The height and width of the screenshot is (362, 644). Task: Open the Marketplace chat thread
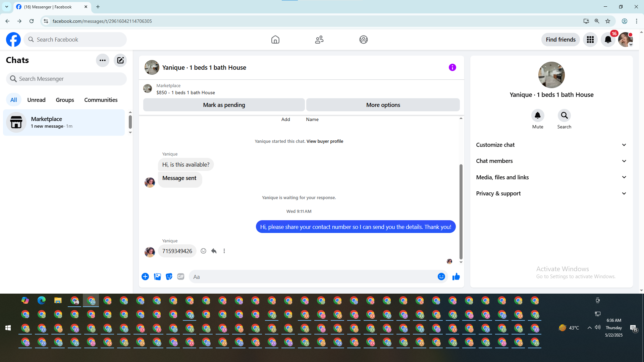[64, 122]
